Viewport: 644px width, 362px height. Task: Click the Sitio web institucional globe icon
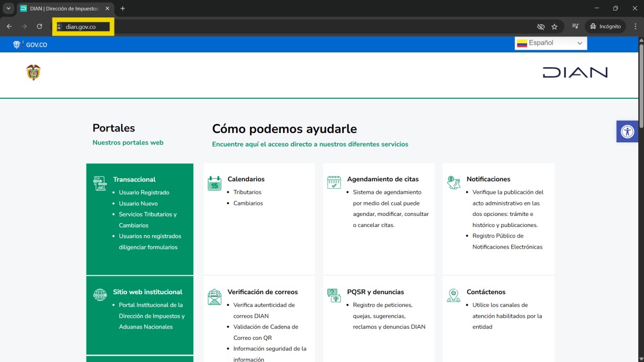pyautogui.click(x=100, y=295)
